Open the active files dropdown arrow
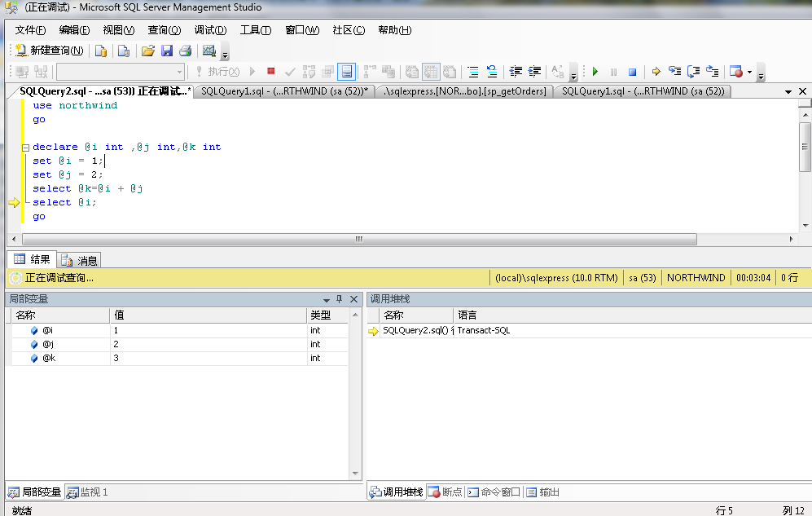Screen dimensions: 812x516 click(787, 90)
